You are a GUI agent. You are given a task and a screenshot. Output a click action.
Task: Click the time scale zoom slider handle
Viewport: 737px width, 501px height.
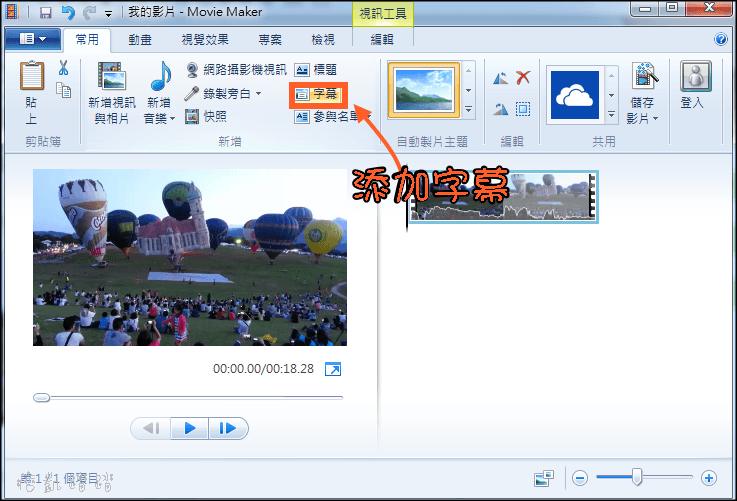(637, 477)
